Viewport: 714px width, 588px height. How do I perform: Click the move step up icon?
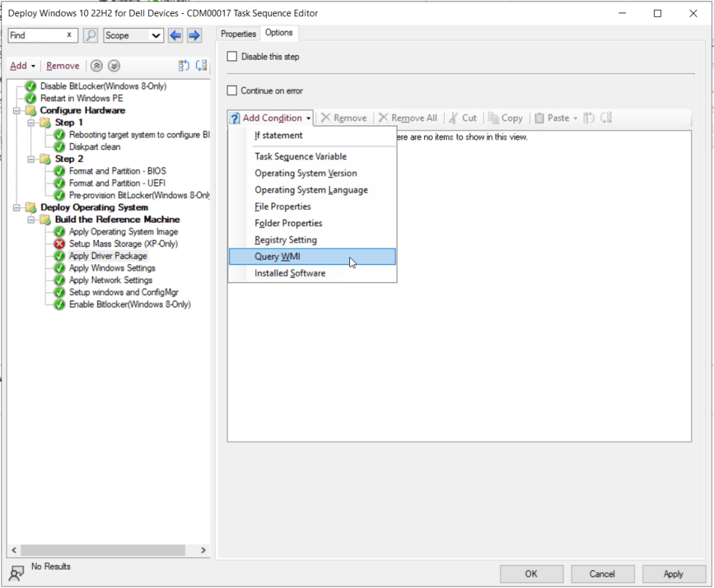pos(184,66)
